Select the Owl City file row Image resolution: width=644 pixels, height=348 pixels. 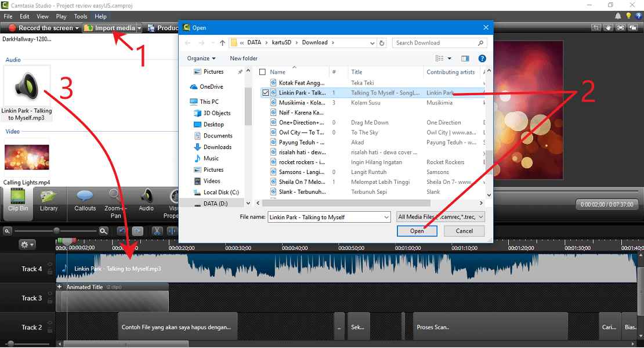coord(372,133)
